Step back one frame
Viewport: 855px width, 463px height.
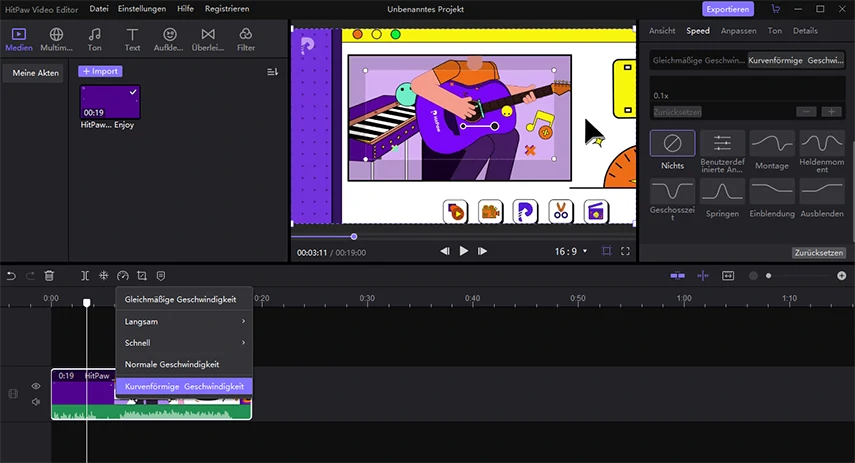click(445, 251)
